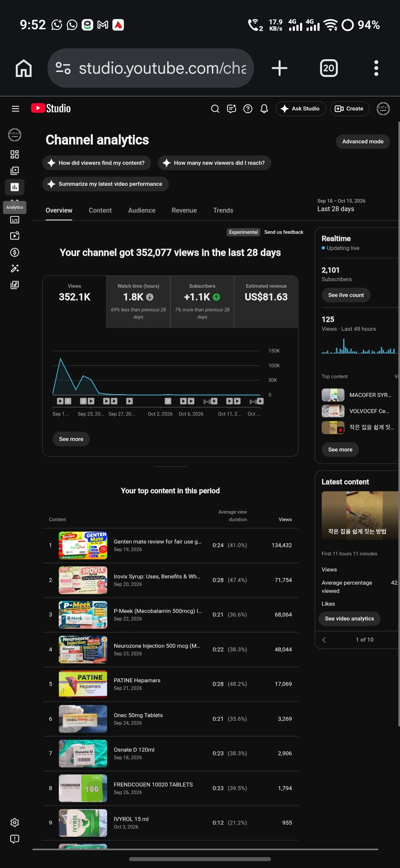Switch to the Revenue tab
Image resolution: width=400 pixels, height=868 pixels.
point(184,210)
